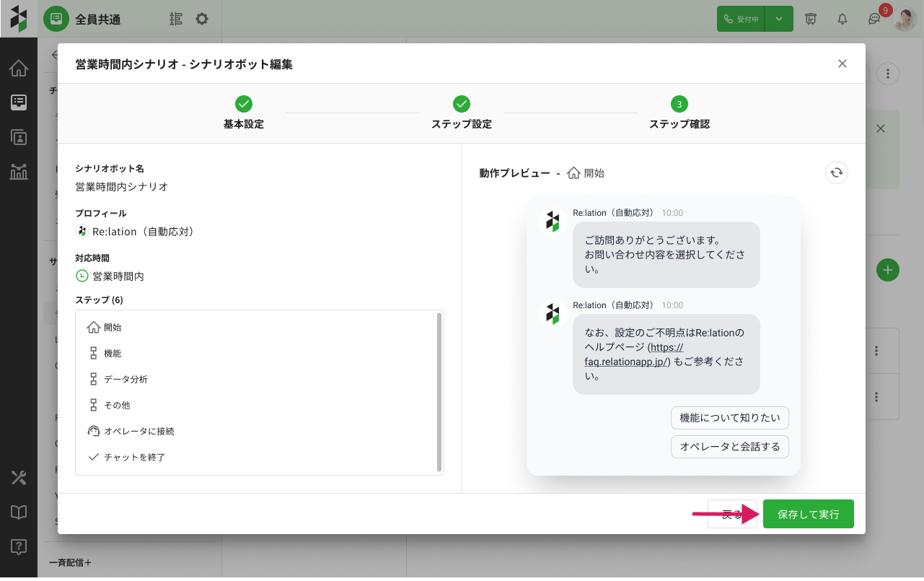Click 機能について知りたい preview option
924x581 pixels.
click(730, 418)
